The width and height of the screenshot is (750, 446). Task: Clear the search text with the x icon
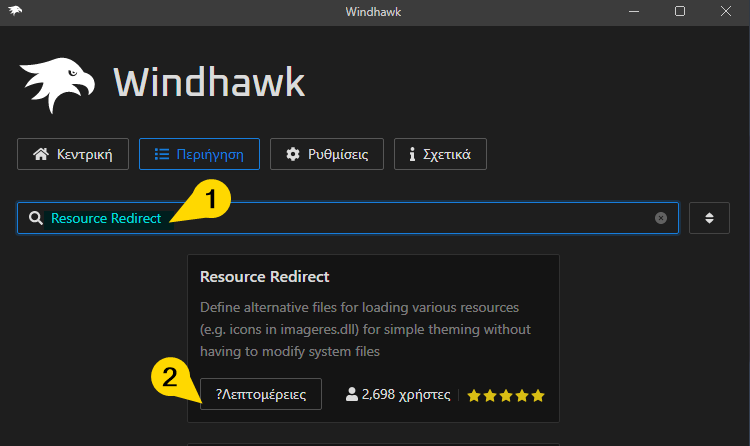click(x=661, y=218)
